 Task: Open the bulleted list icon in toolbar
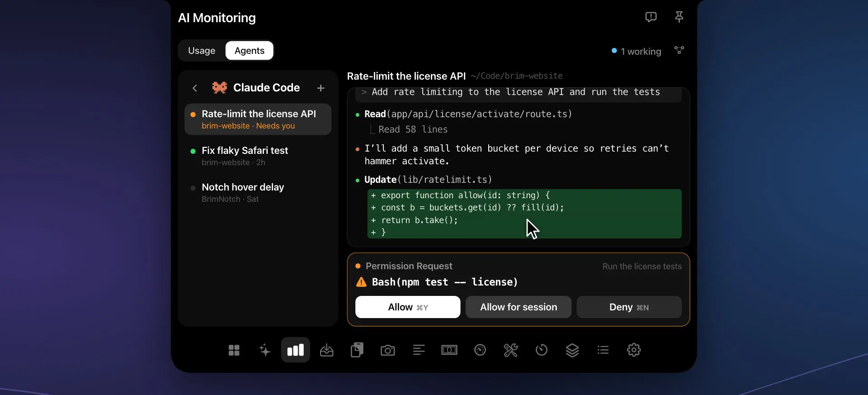[603, 350]
